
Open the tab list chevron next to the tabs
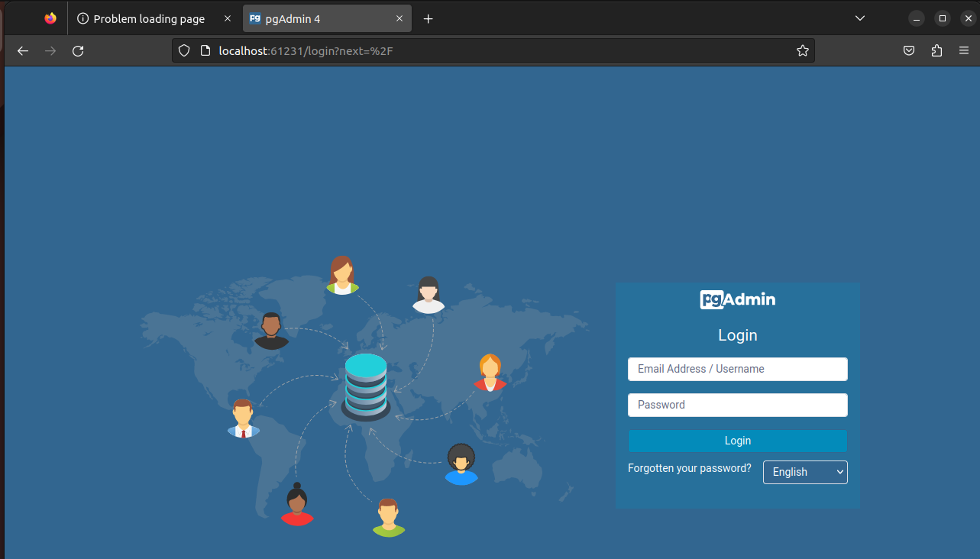click(860, 18)
